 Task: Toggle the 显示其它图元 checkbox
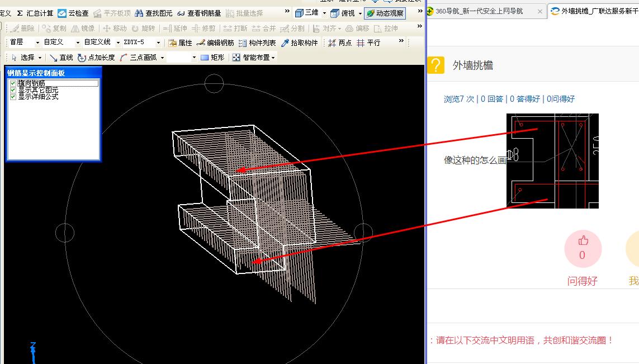(13, 90)
